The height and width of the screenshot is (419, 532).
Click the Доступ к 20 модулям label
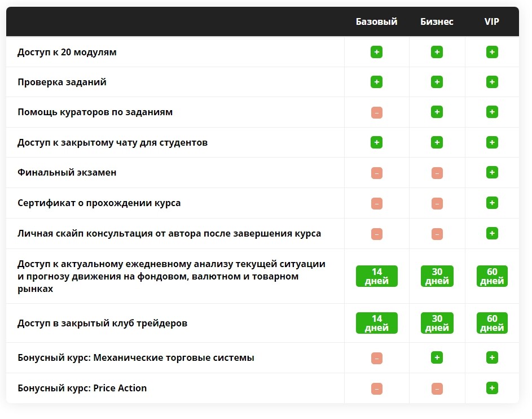[67, 52]
